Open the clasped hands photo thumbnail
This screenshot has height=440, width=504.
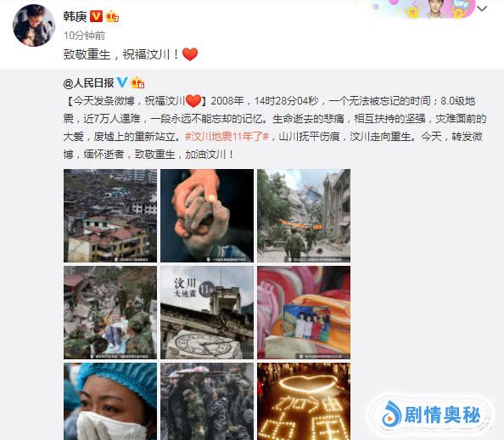coord(207,216)
